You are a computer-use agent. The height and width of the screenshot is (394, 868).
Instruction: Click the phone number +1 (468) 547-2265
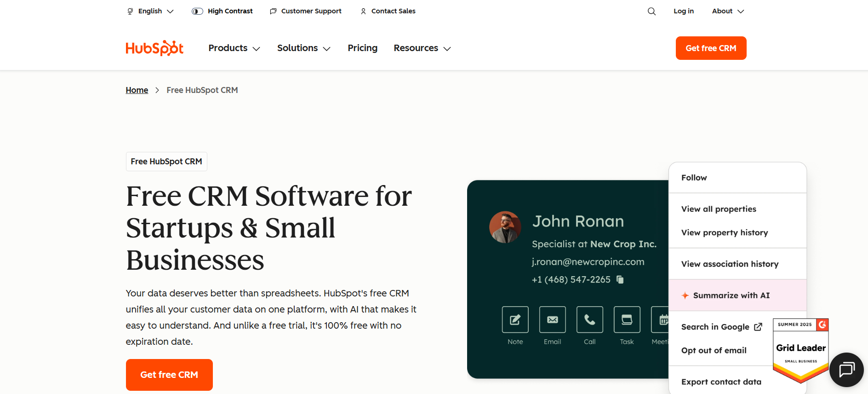[571, 279]
